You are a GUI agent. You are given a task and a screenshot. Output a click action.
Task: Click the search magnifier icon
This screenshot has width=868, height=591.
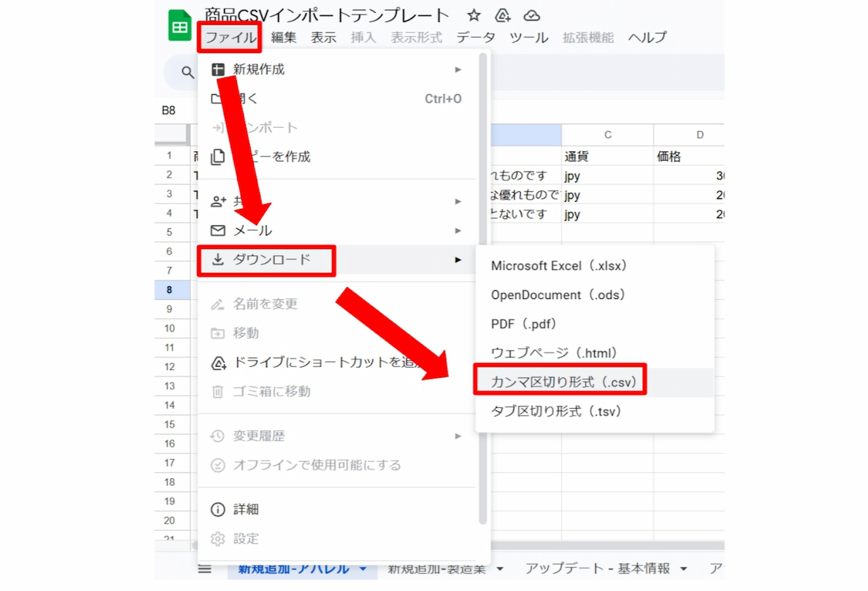pos(187,72)
